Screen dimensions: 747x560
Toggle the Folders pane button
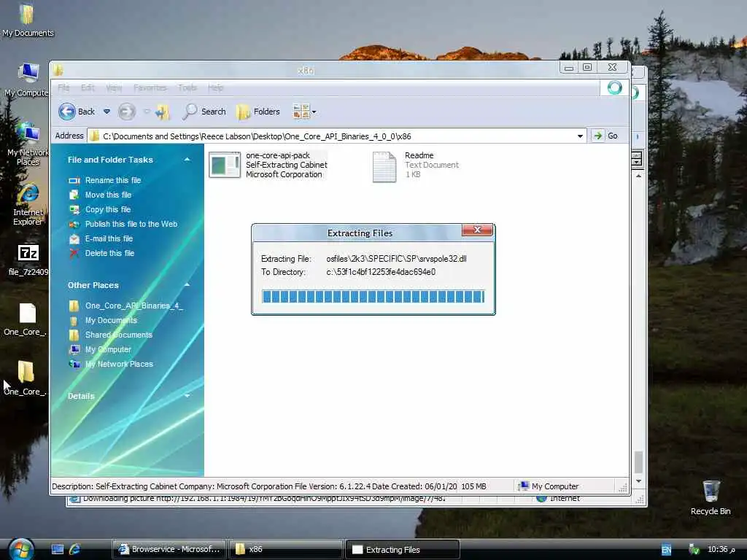tap(258, 112)
